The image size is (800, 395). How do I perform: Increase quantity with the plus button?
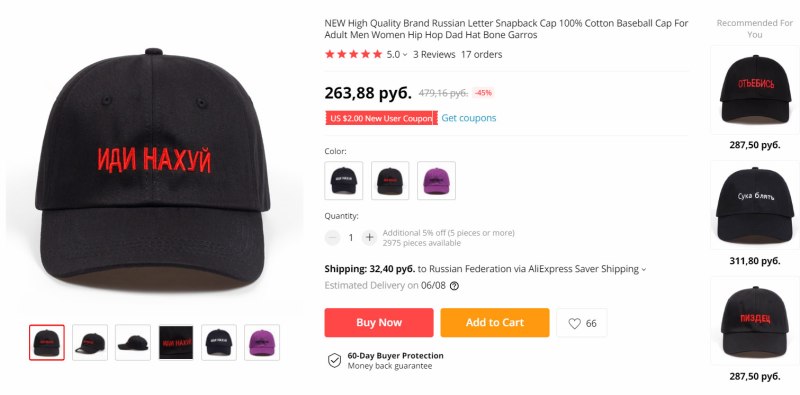[x=369, y=237]
